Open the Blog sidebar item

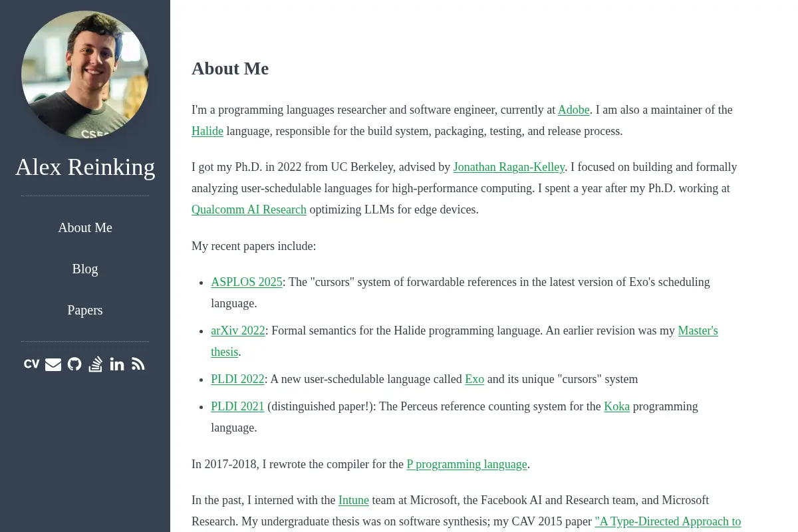tap(85, 269)
